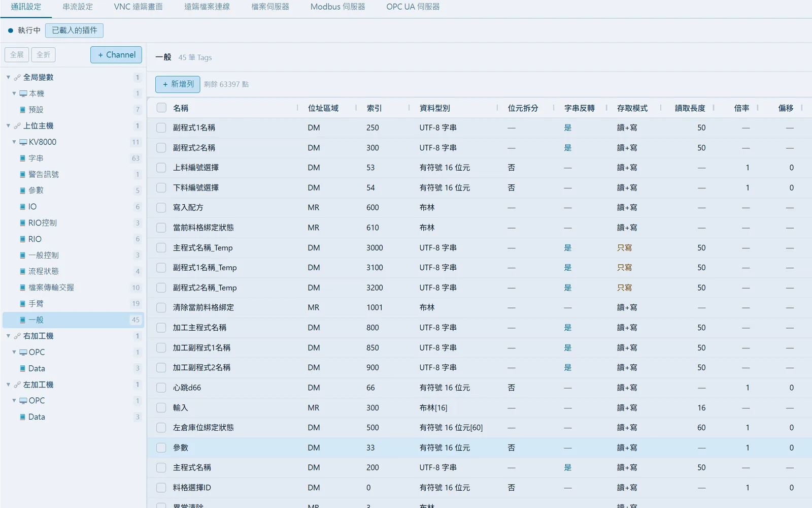Select the 手臂 group in tree

pos(74,304)
